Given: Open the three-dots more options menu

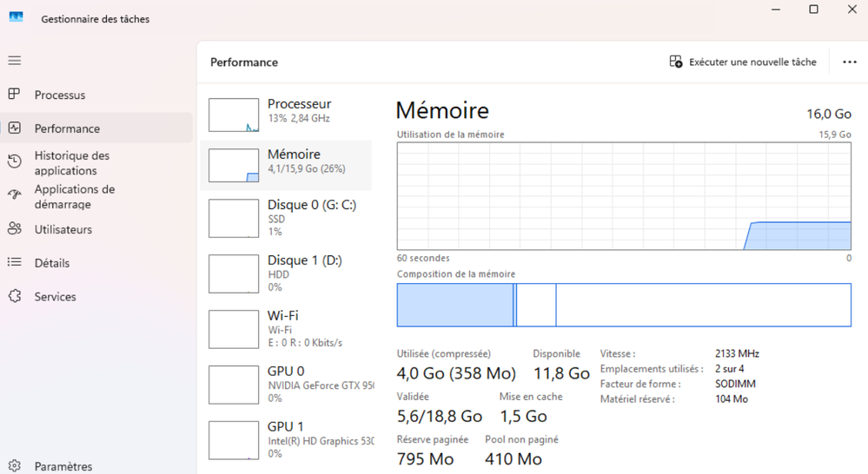Looking at the screenshot, I should [850, 63].
